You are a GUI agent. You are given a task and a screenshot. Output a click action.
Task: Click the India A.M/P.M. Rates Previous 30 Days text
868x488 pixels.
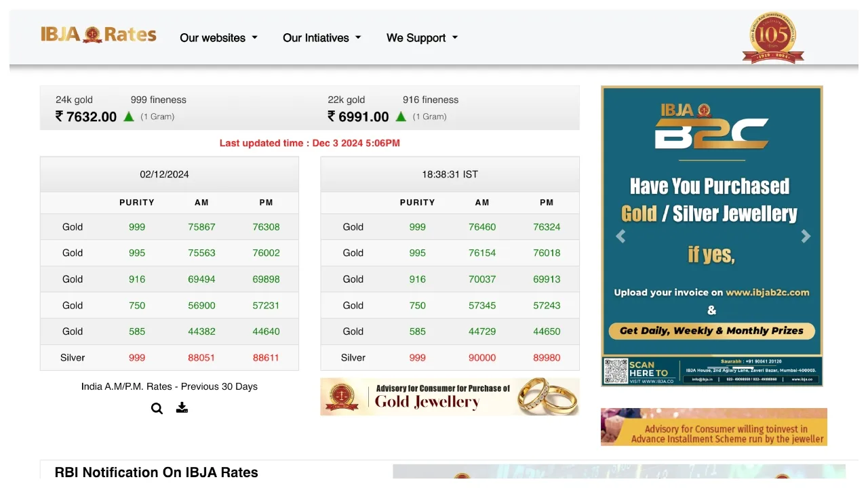click(170, 386)
